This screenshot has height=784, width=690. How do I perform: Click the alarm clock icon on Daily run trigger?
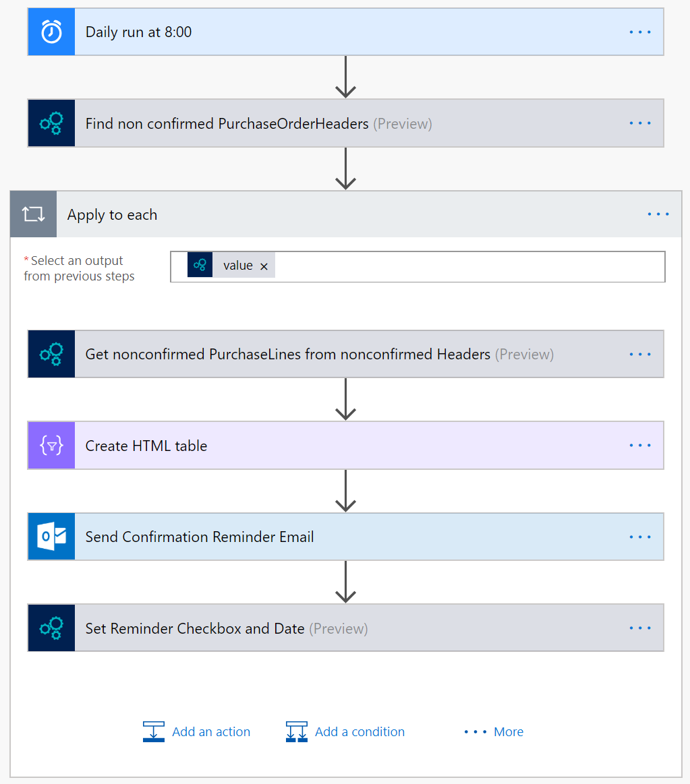point(51,32)
